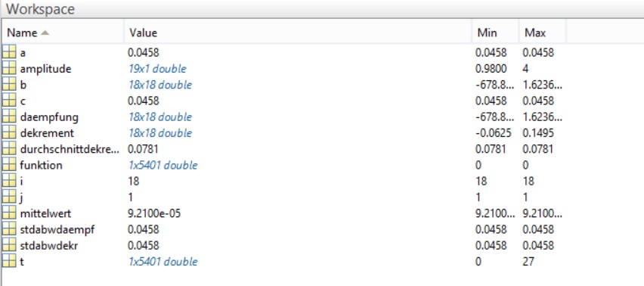Image resolution: width=644 pixels, height=286 pixels.
Task: Click the stdabwdaempf variable icon
Action: (x=9, y=229)
